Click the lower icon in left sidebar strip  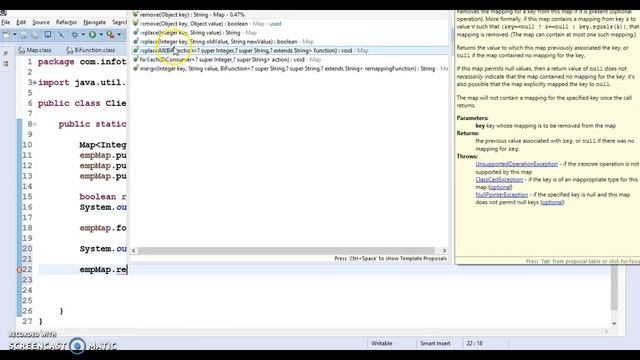click(x=6, y=64)
